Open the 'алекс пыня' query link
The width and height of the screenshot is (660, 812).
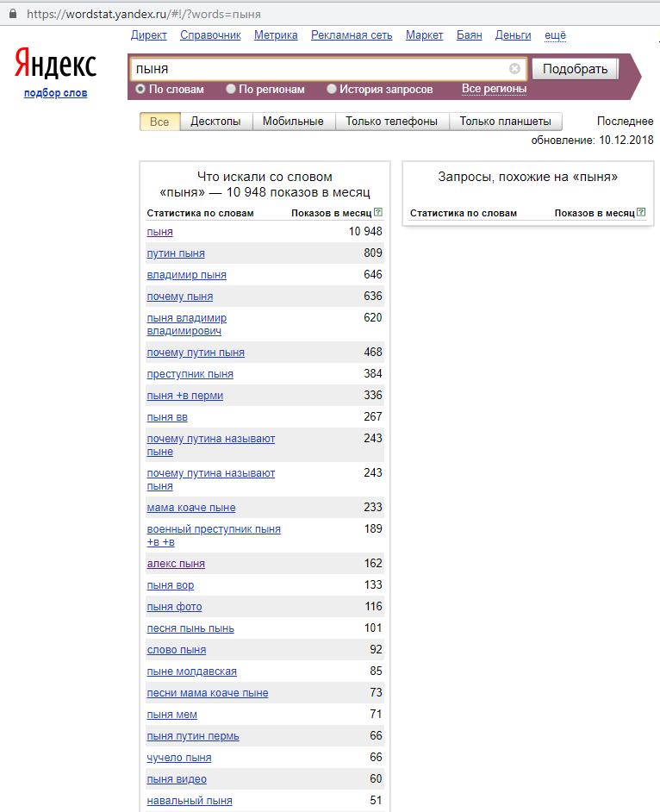(x=176, y=564)
